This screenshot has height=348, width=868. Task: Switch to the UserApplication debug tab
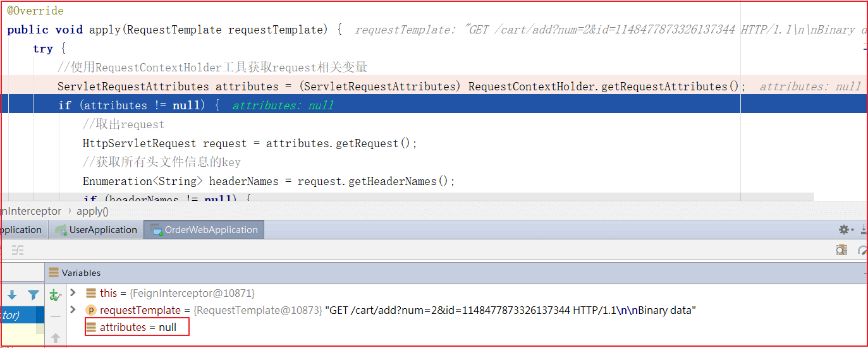(x=96, y=230)
